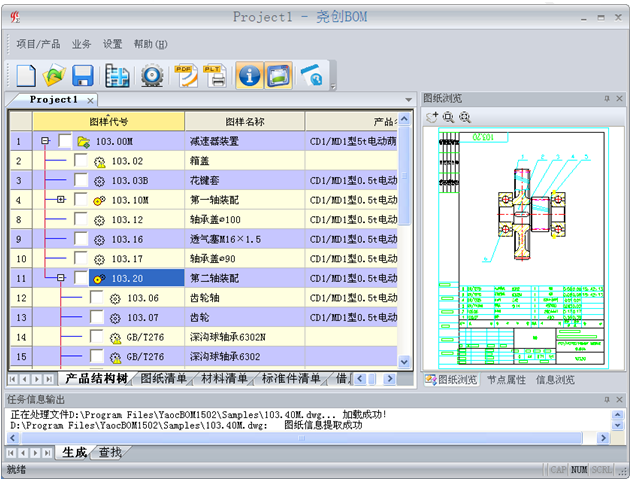Click the 图样名称 column header
Viewport: 630px width, 479px height.
(245, 121)
